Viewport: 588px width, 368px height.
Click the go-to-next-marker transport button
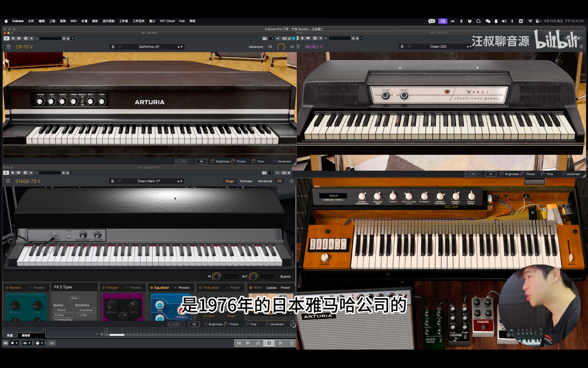pyautogui.click(x=247, y=343)
